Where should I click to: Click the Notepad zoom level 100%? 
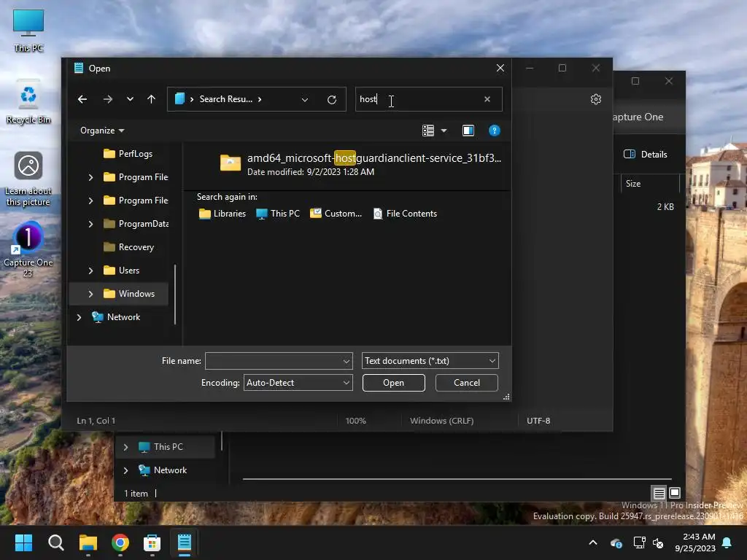coord(355,421)
